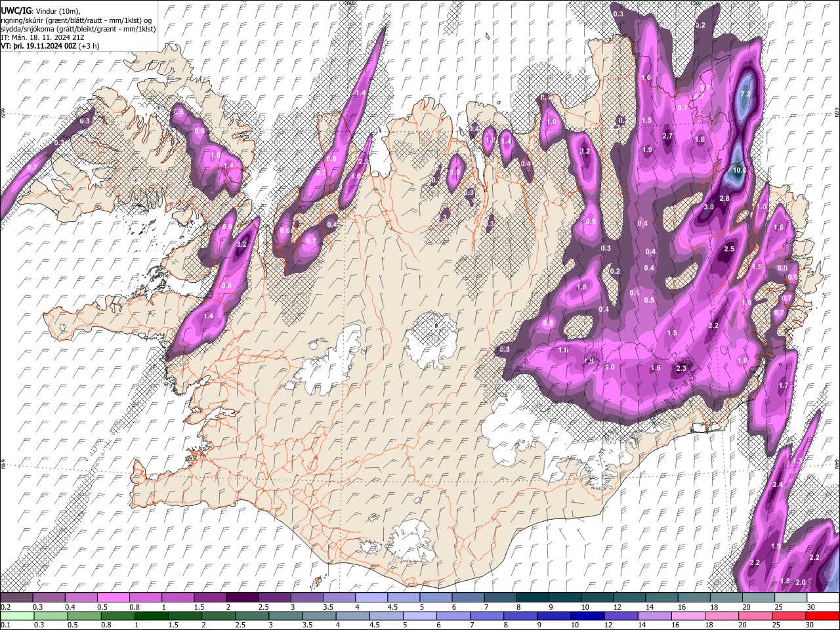Select the "2.7" value on the map
Image resolution: width=840 pixels, height=630 pixels.
coord(667,136)
